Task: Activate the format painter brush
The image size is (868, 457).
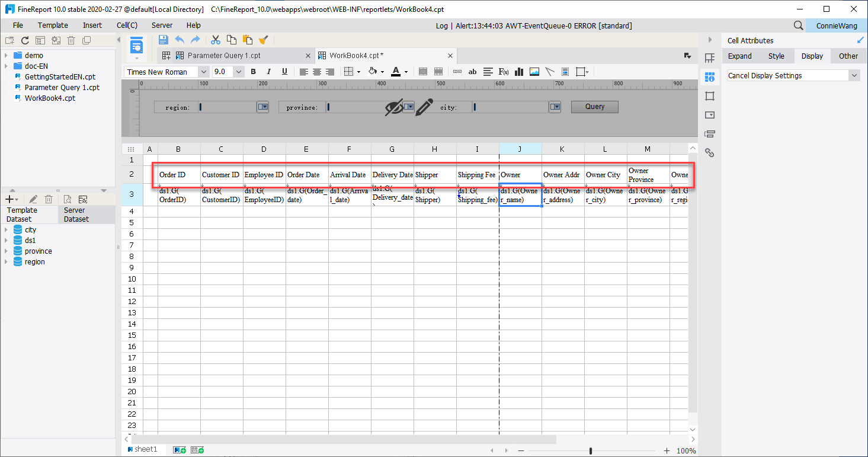Action: coord(264,40)
